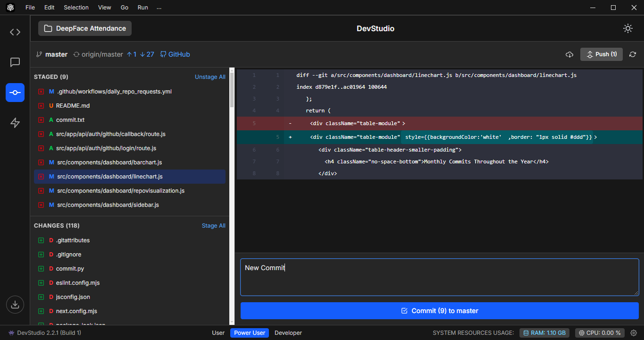Open the chat panel icon
Image resolution: width=644 pixels, height=340 pixels.
[15, 62]
